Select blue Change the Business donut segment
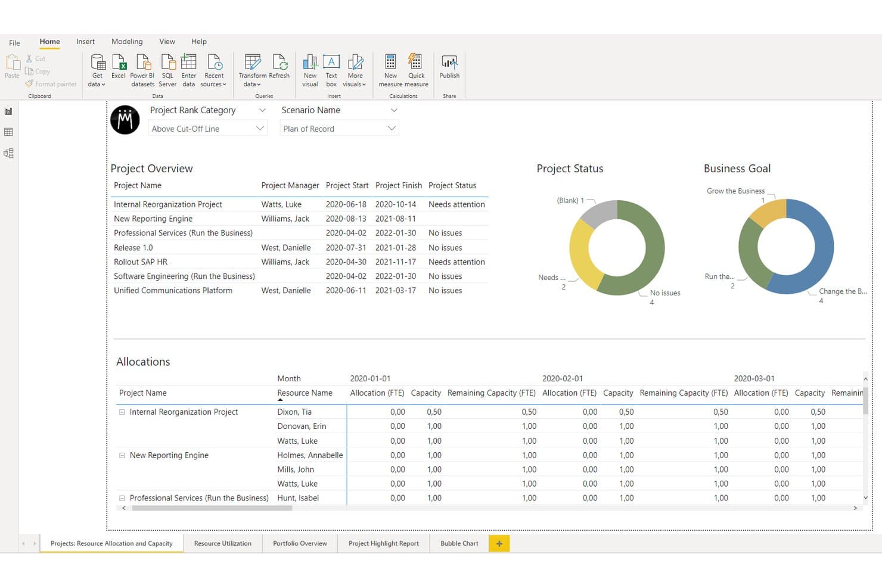The width and height of the screenshot is (882, 588). pos(822,256)
